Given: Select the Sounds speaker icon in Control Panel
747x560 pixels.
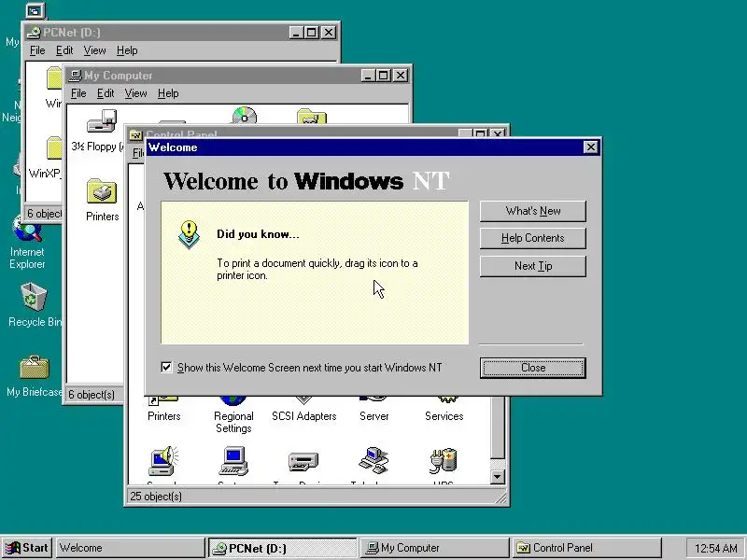Looking at the screenshot, I should pos(162,461).
